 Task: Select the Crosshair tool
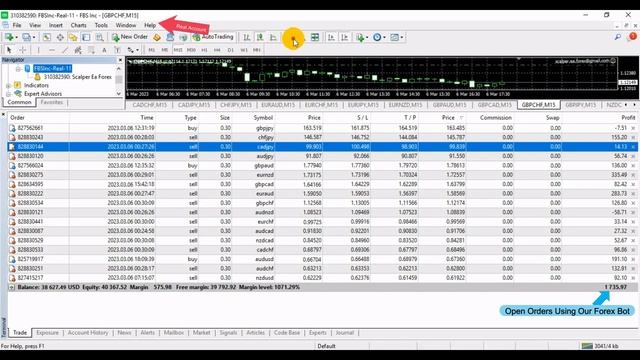click(22, 50)
